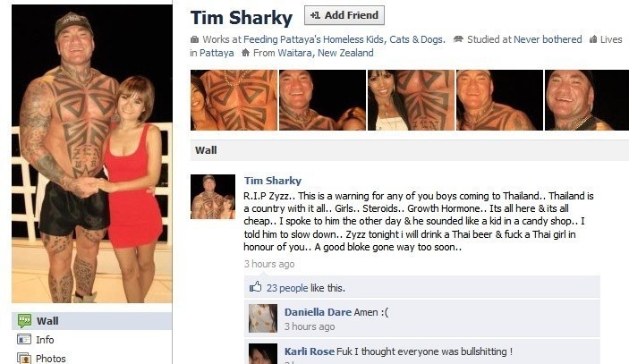Open the 23 people likes link

(287, 288)
